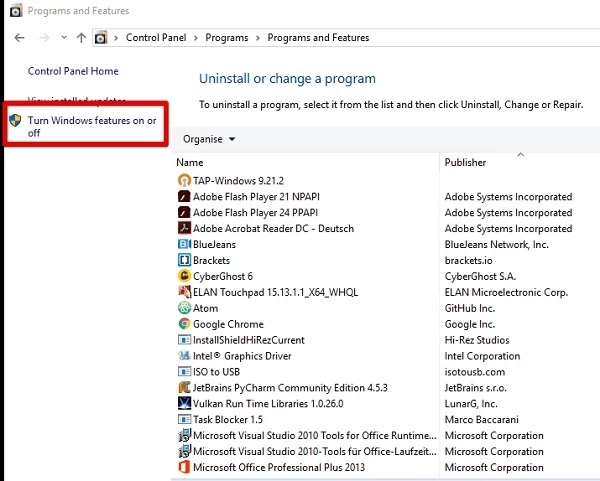Screen dimensions: 600x481
Task: Open the recent locations dropdown arrow
Action: click(x=64, y=38)
